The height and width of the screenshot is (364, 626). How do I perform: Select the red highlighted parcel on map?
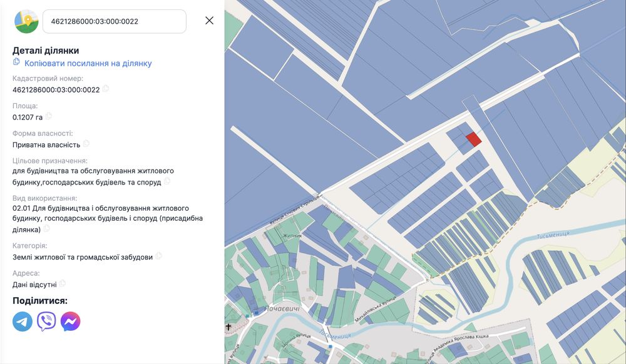(x=473, y=139)
